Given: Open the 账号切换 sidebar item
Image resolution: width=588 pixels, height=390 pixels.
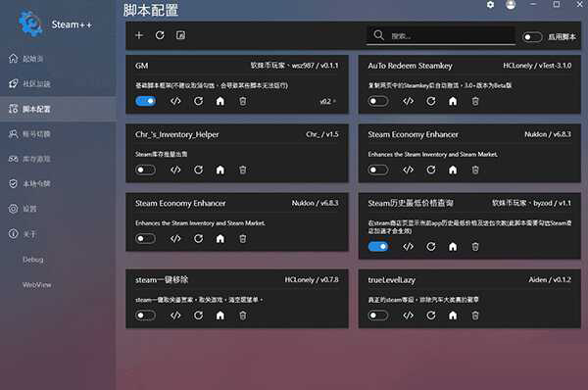Looking at the screenshot, I should [58, 134].
